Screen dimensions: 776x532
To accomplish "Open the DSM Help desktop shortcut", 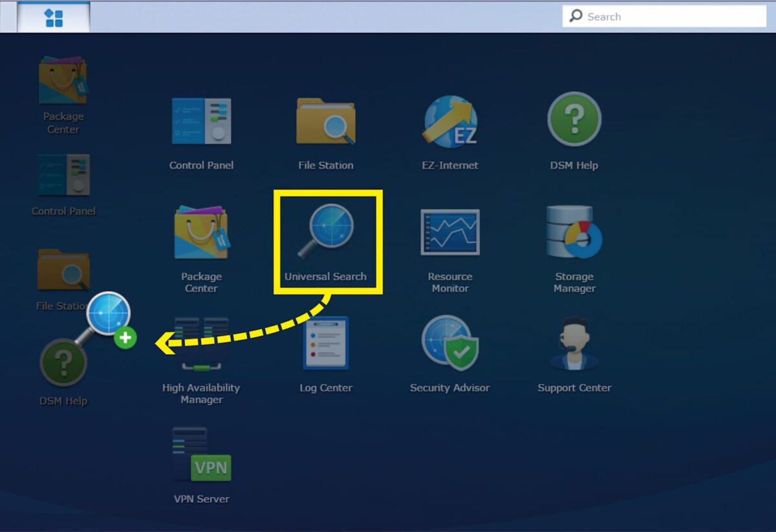I will (63, 372).
